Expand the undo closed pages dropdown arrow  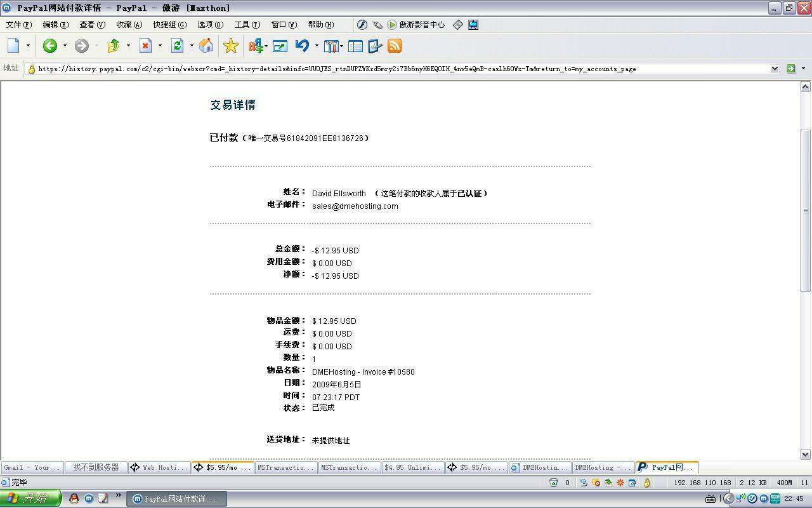point(315,46)
